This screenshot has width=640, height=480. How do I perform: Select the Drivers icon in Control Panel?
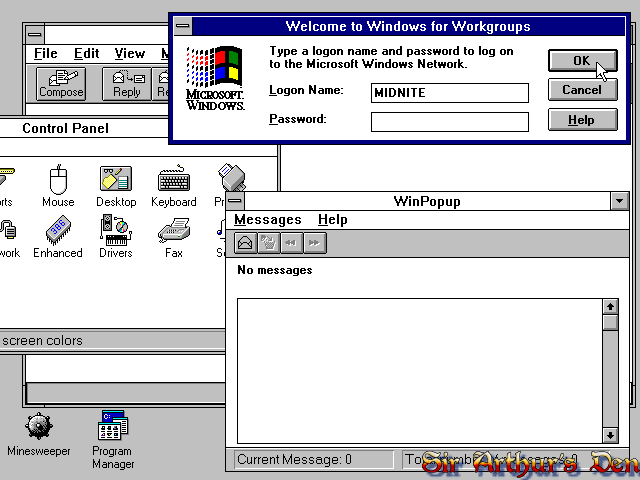pyautogui.click(x=116, y=237)
